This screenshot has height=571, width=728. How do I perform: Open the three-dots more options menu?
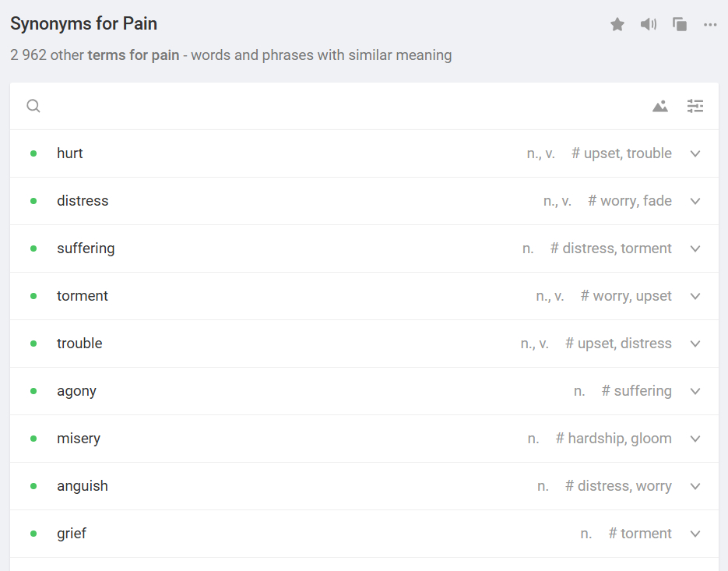click(710, 25)
